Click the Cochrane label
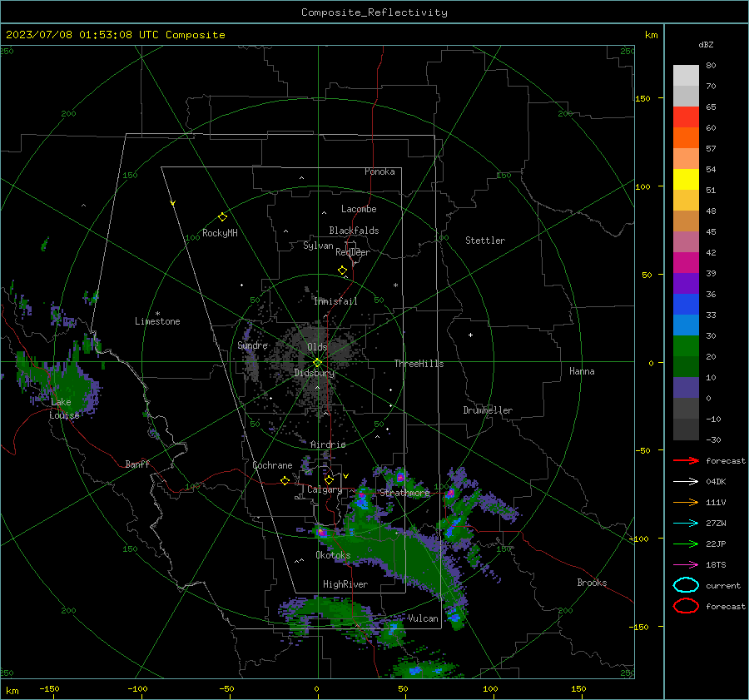The width and height of the screenshot is (749, 700). [x=272, y=465]
